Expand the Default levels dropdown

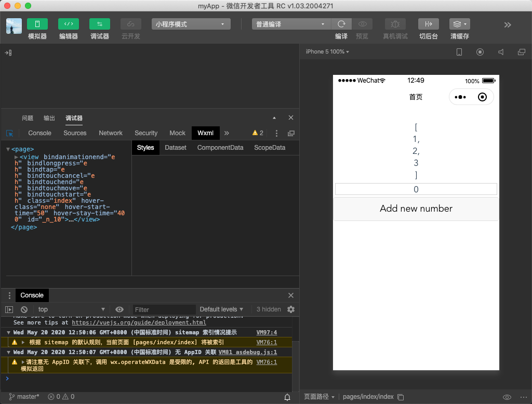coord(221,309)
